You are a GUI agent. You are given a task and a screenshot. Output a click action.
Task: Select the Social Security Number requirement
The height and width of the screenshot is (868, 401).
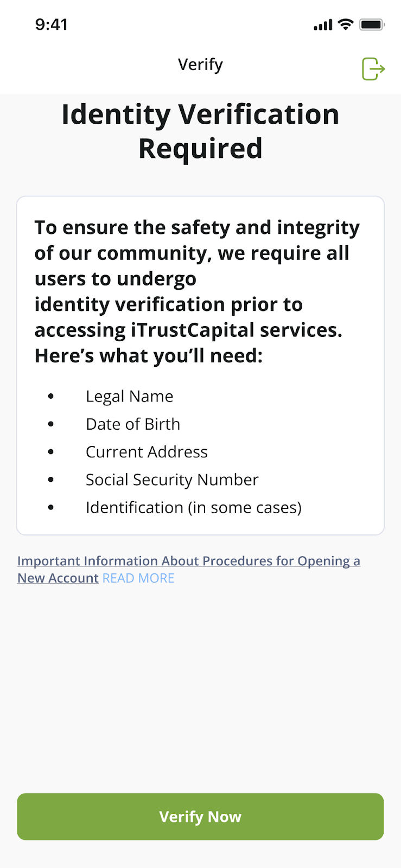coord(172,480)
